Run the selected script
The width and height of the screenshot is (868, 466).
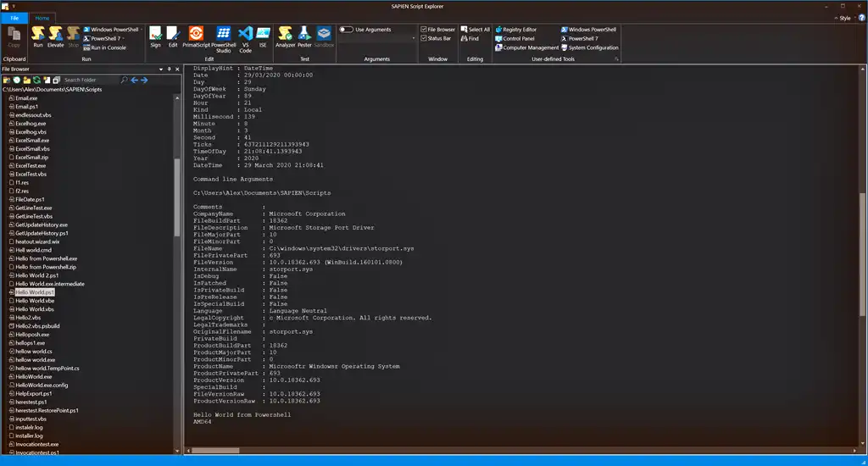tap(37, 36)
